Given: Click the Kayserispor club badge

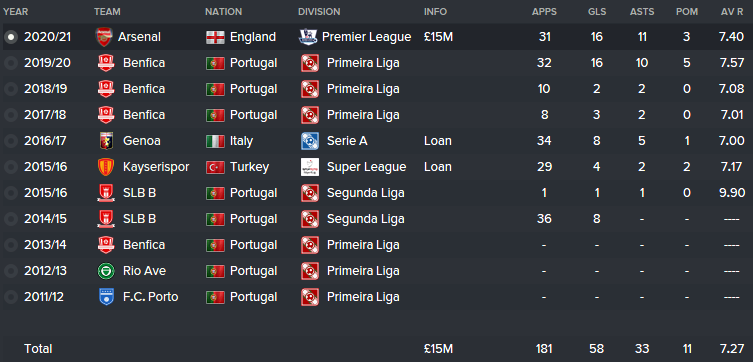Looking at the screenshot, I should [106, 167].
